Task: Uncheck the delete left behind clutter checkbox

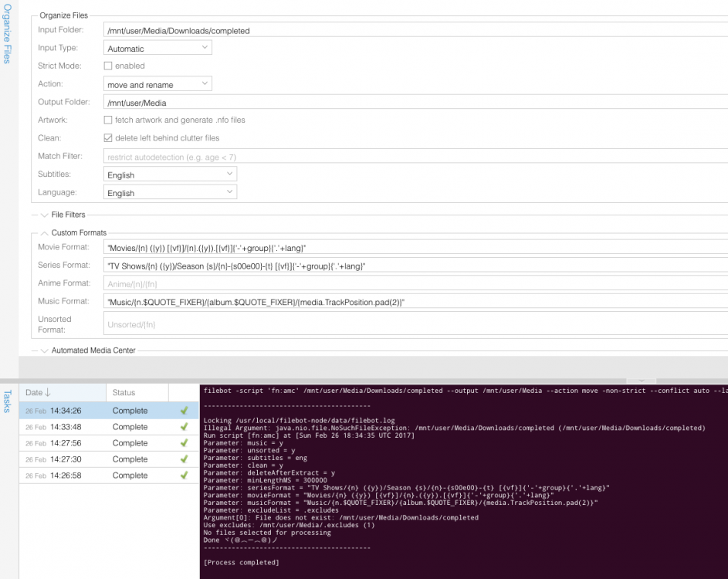Action: 108,138
